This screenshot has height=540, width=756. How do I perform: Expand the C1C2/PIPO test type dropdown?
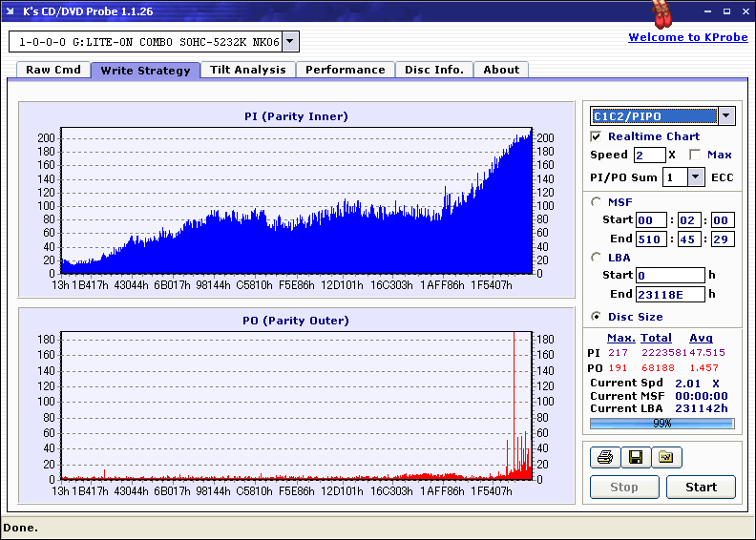click(x=726, y=116)
